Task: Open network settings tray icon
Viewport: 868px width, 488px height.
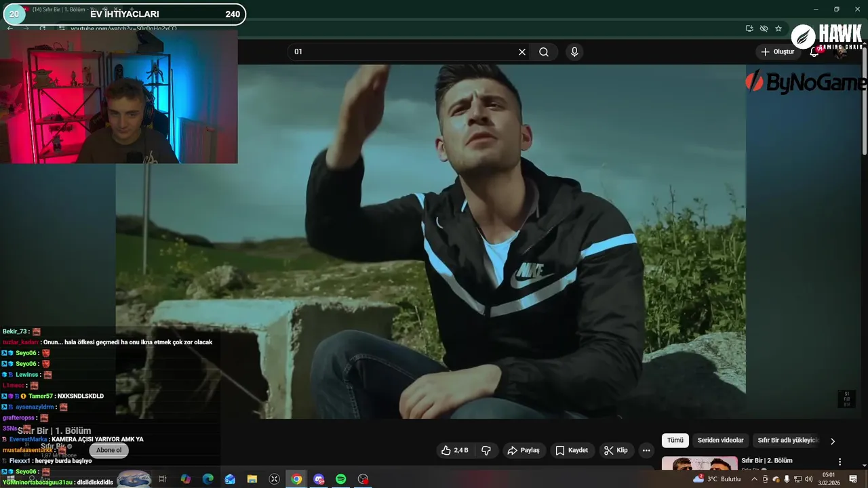Action: [x=797, y=479]
